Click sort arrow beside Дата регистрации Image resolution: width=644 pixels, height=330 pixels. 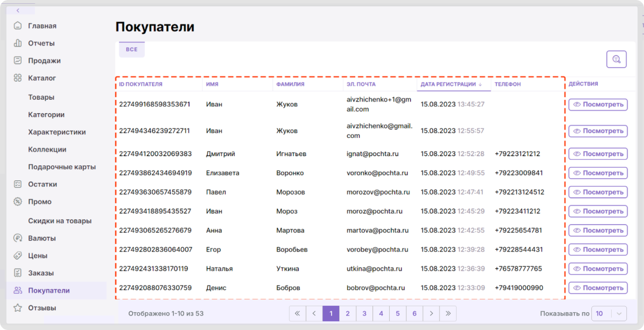pos(480,84)
